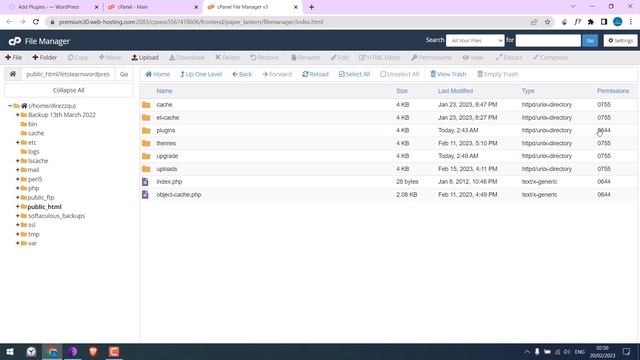
Task: Create a new File from the toolbar
Action: click(13, 58)
